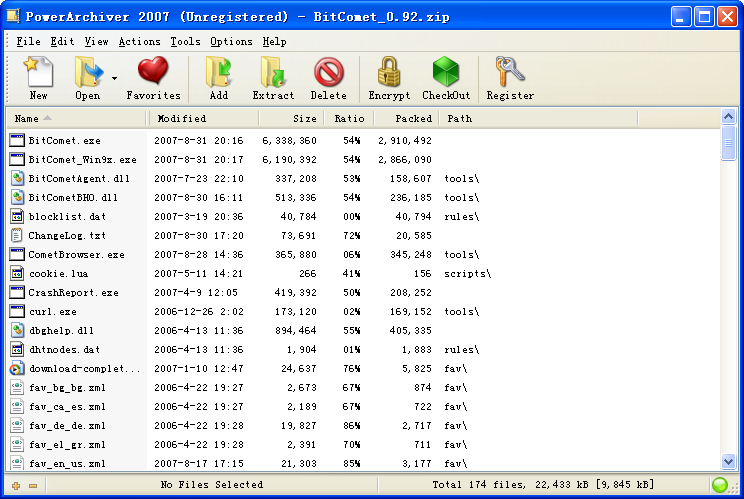Click the scroll down arrow of file list
Screen dimensions: 744x499
(728, 461)
